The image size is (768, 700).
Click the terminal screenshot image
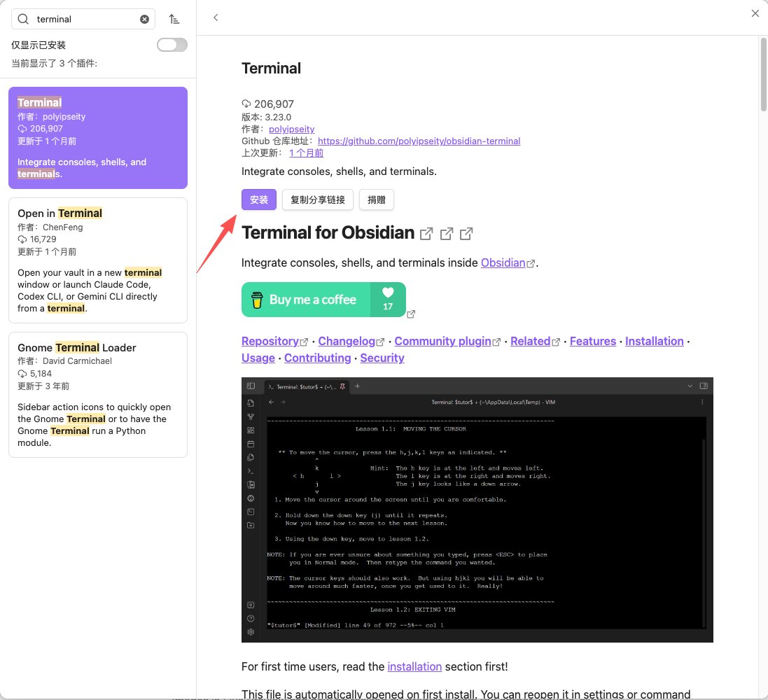tap(477, 510)
